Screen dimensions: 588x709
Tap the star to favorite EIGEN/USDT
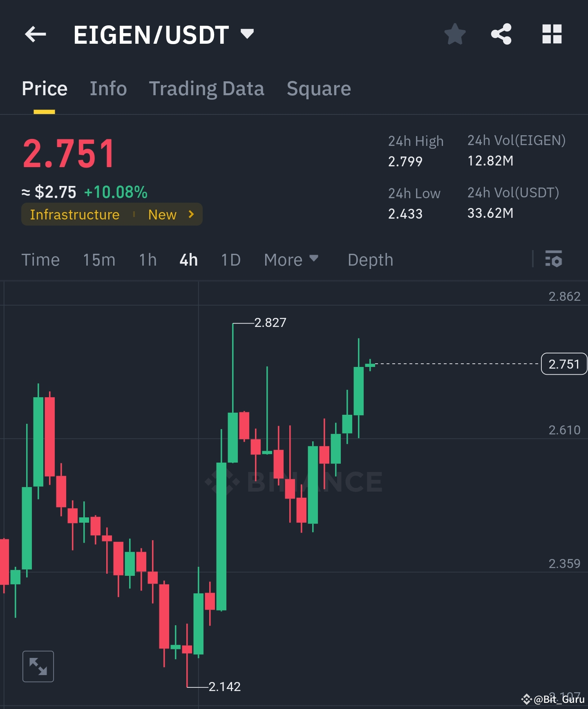coord(455,34)
